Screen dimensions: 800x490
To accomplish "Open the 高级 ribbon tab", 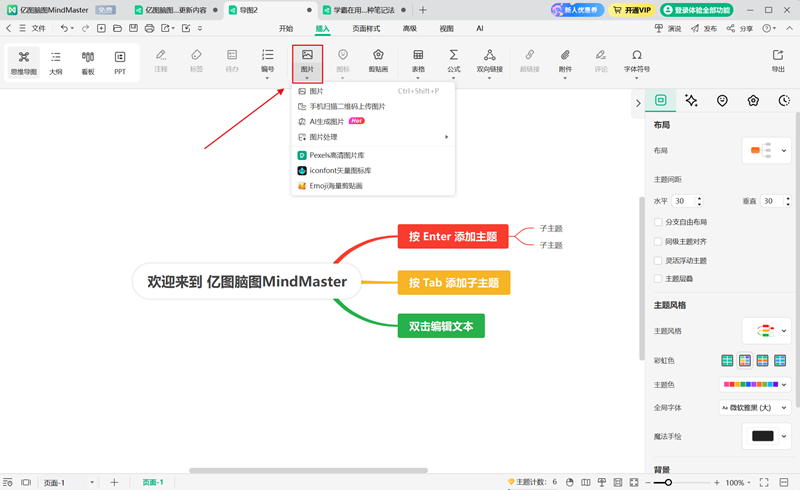I will point(410,29).
